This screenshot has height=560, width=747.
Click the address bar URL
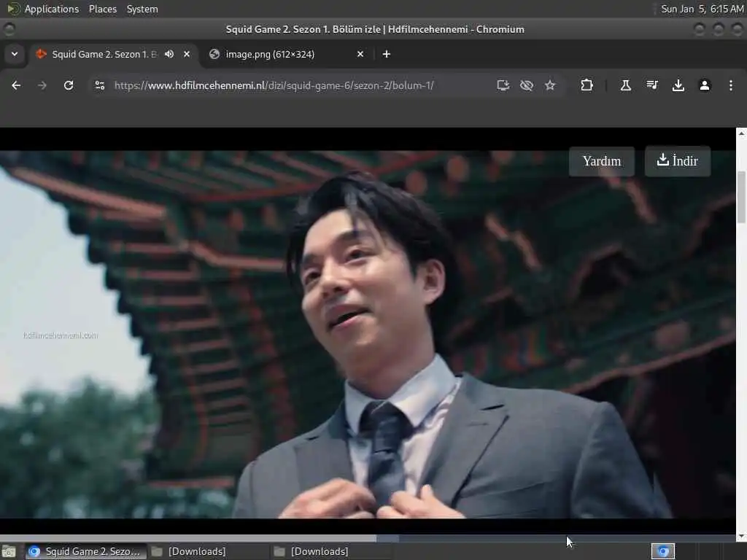coord(274,85)
